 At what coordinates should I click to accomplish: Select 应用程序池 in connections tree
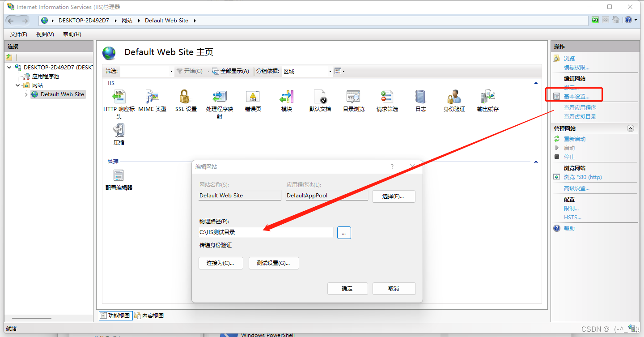click(x=45, y=77)
